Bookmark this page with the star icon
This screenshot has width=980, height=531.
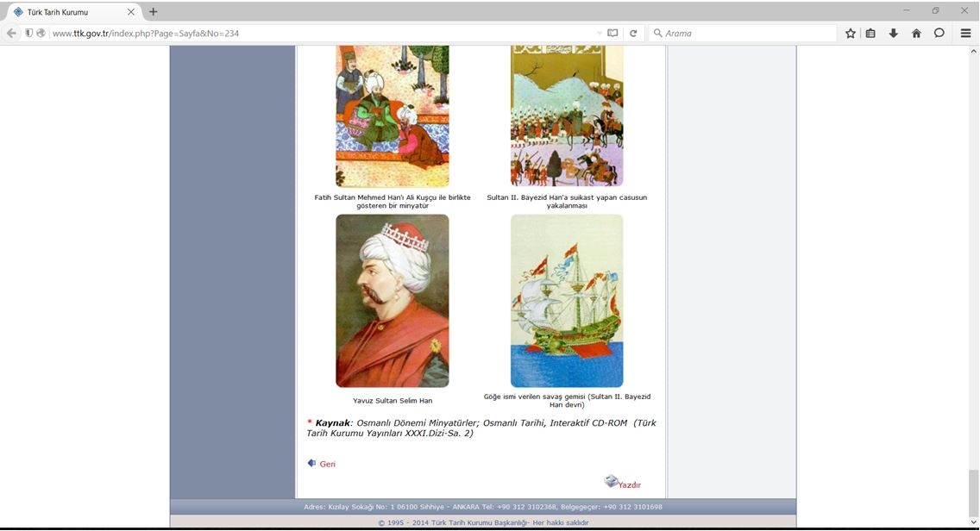click(x=851, y=33)
